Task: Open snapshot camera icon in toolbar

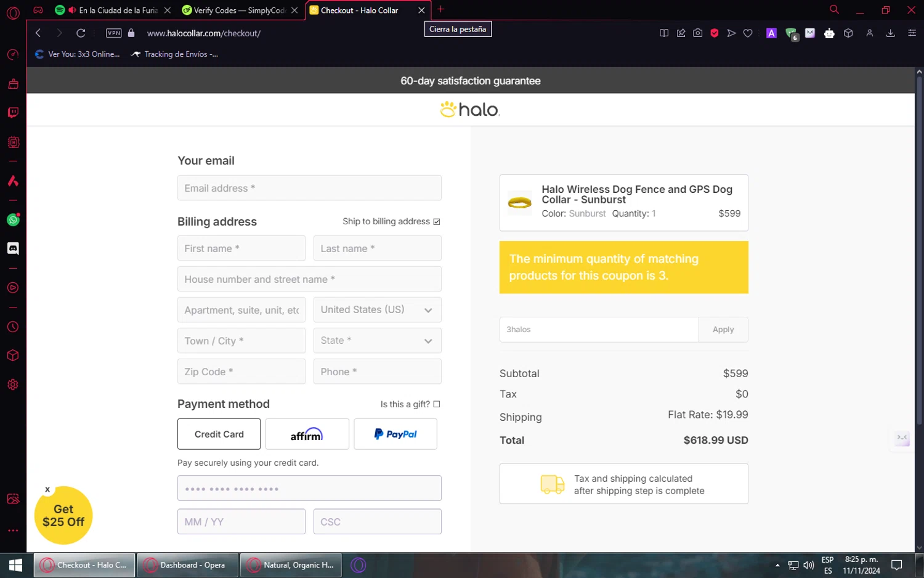Action: [697, 33]
